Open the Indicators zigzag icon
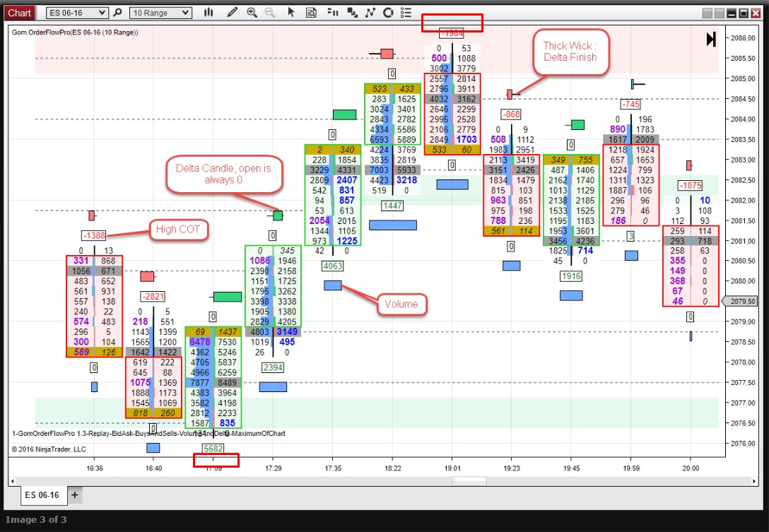Image resolution: width=769 pixels, height=532 pixels. (x=370, y=13)
